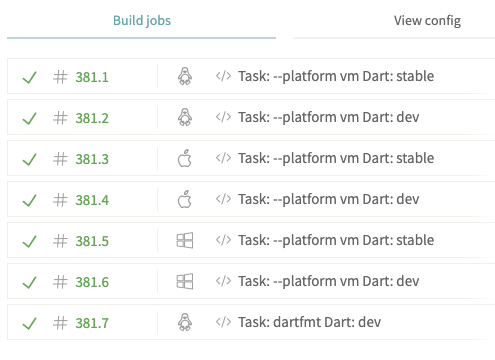495x360 pixels.
Task: Click the passed checkmark for job 381.7
Action: click(29, 323)
